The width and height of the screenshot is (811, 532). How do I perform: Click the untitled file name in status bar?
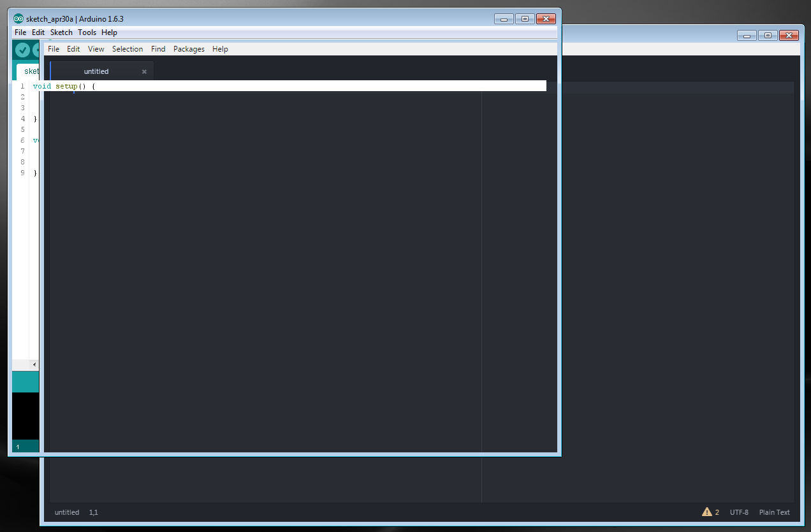[67, 512]
